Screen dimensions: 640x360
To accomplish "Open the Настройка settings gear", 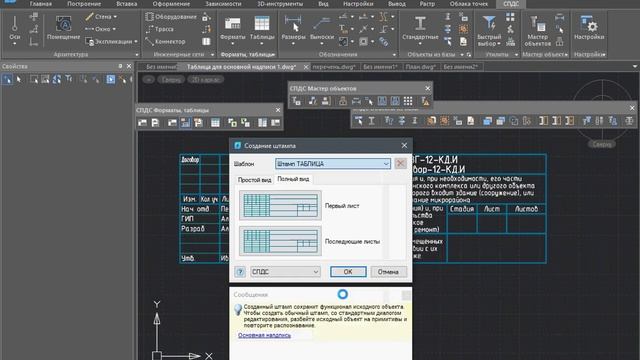I will click(589, 28).
